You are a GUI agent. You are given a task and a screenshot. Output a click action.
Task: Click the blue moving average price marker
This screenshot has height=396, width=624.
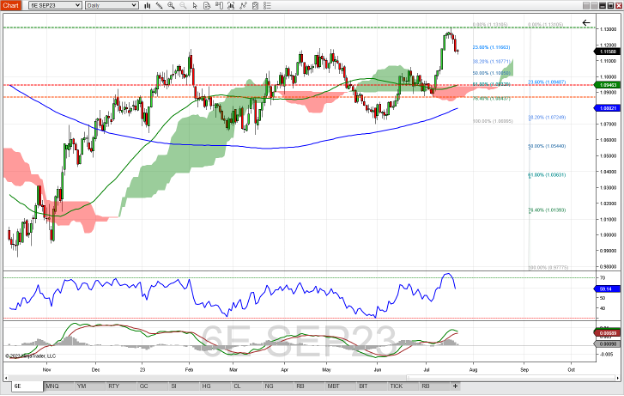tap(608, 108)
